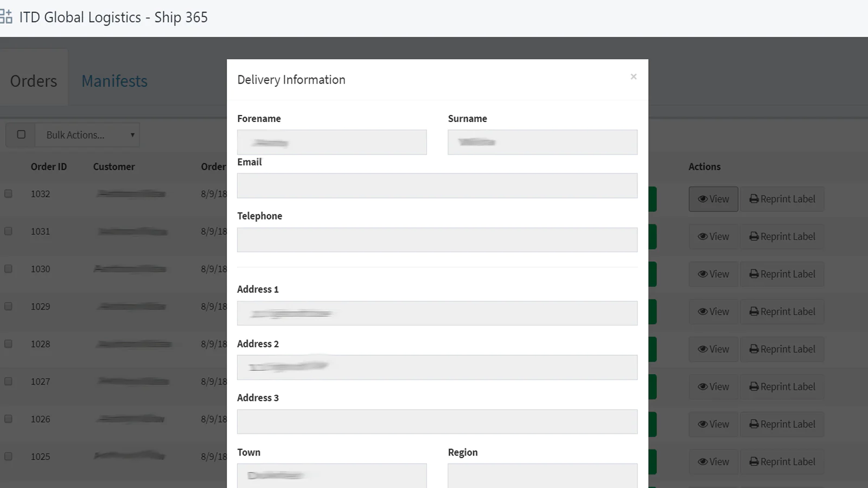Check the box for order 1029
The width and height of the screenshot is (868, 488).
click(x=9, y=306)
